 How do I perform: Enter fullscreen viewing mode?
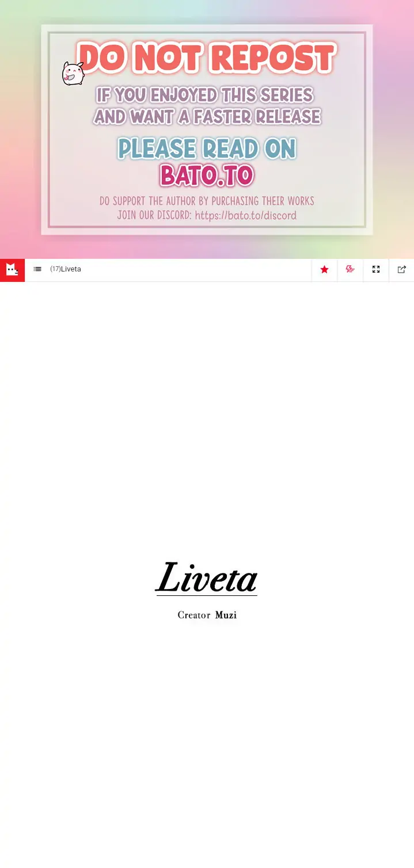tap(376, 269)
